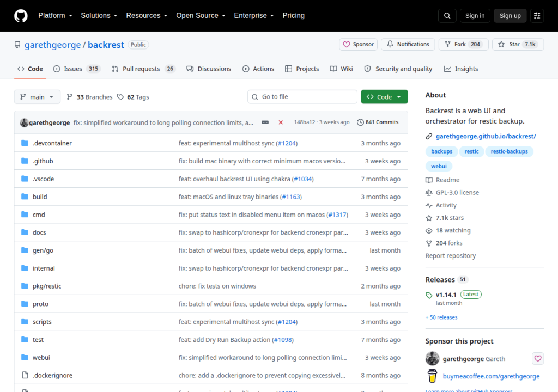Image resolution: width=558 pixels, height=392 pixels.
Task: View 18 watching link
Action: [x=448, y=230]
